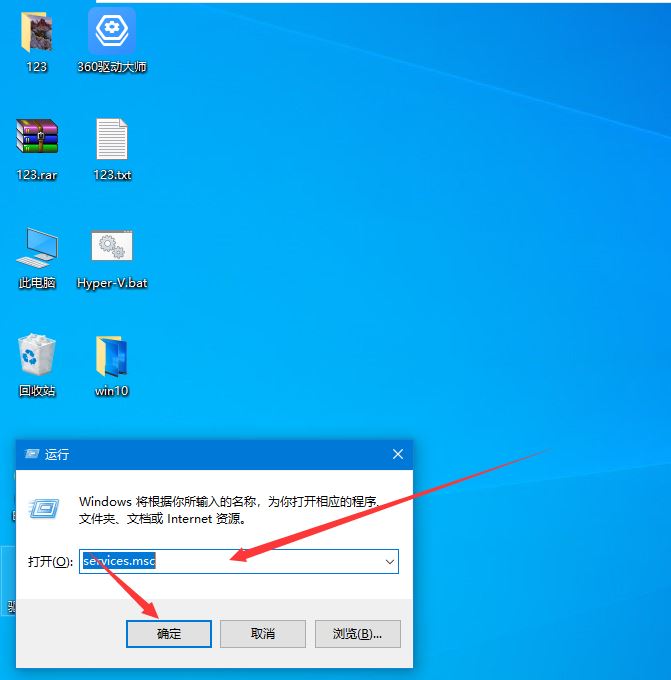This screenshot has height=680, width=671.
Task: Click the small icon in Run title bar
Action: click(32, 454)
